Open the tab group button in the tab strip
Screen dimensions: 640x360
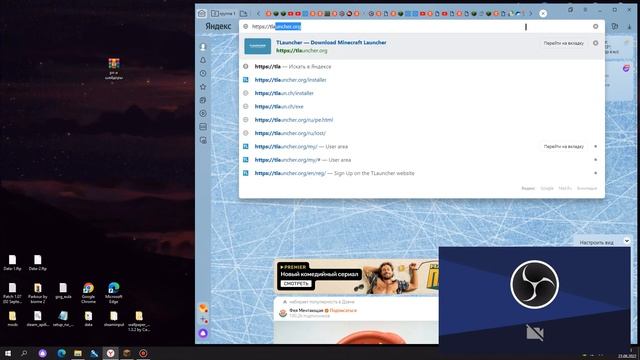coord(224,13)
